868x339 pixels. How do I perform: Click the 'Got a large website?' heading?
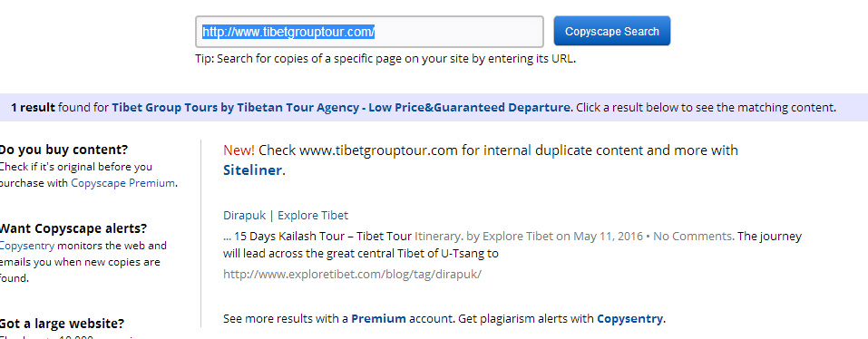pyautogui.click(x=62, y=324)
